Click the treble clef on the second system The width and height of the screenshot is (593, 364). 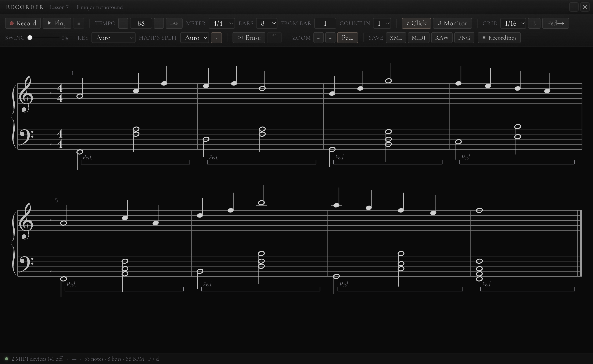click(x=26, y=222)
